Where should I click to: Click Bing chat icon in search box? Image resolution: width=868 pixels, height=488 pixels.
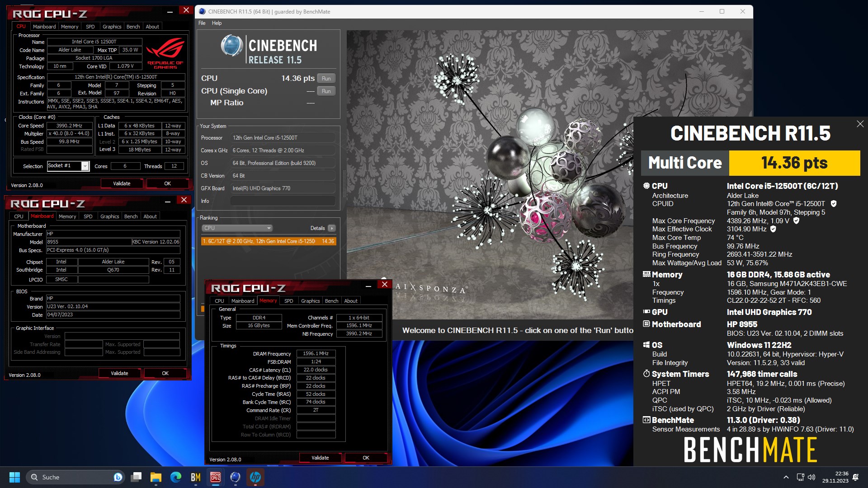pos(118,477)
